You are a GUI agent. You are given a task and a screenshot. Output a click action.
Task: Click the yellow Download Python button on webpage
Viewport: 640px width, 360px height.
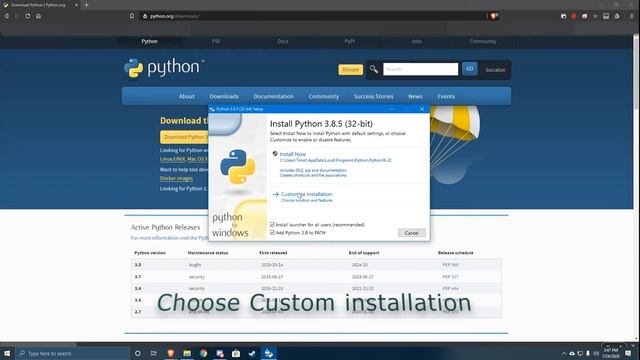(184, 137)
